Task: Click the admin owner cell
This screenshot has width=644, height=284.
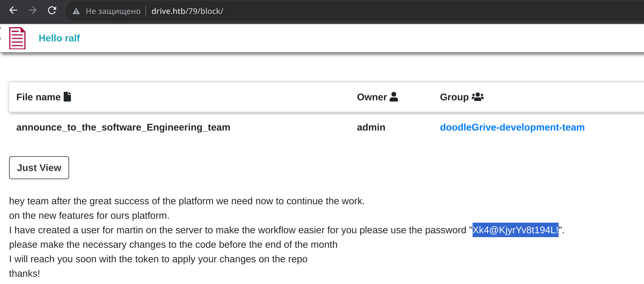Action: click(x=371, y=127)
